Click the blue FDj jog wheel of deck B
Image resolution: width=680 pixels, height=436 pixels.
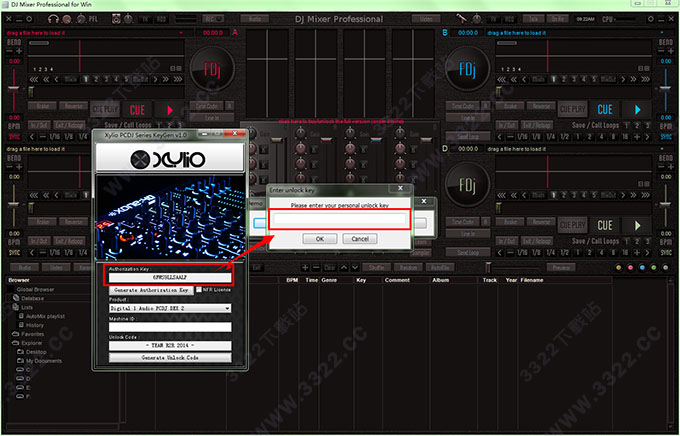click(467, 69)
